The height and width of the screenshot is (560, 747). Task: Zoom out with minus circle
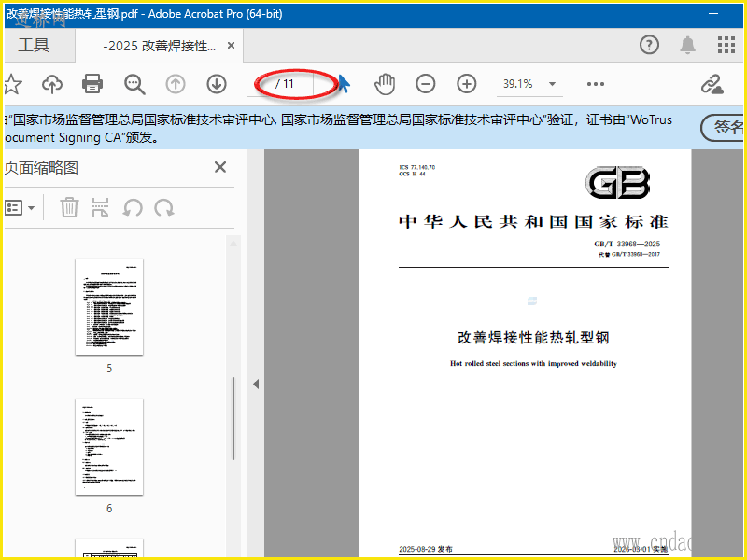426,84
